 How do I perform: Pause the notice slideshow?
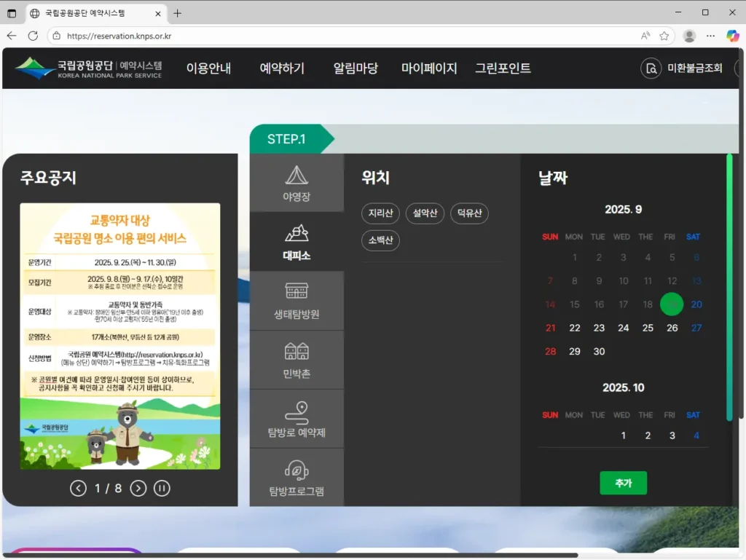pos(162,488)
